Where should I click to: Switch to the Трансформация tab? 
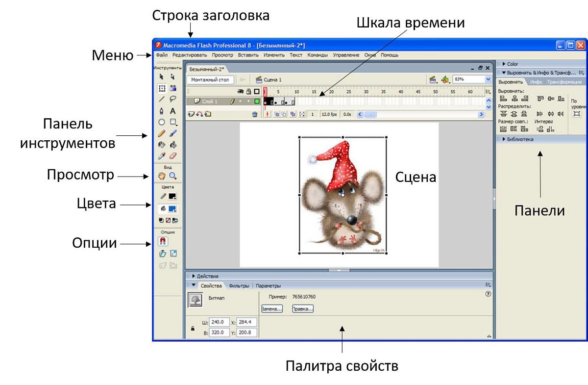click(564, 82)
